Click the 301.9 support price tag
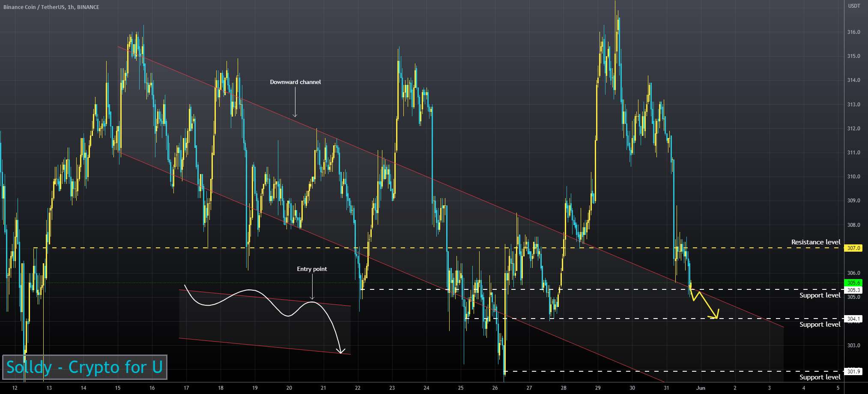868x394 pixels. (x=853, y=372)
